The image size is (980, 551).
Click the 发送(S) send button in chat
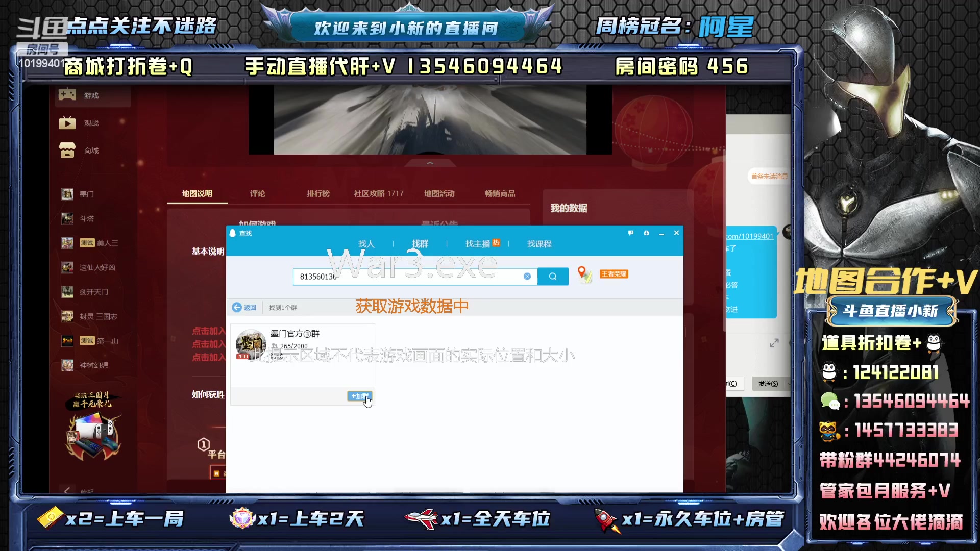point(768,384)
